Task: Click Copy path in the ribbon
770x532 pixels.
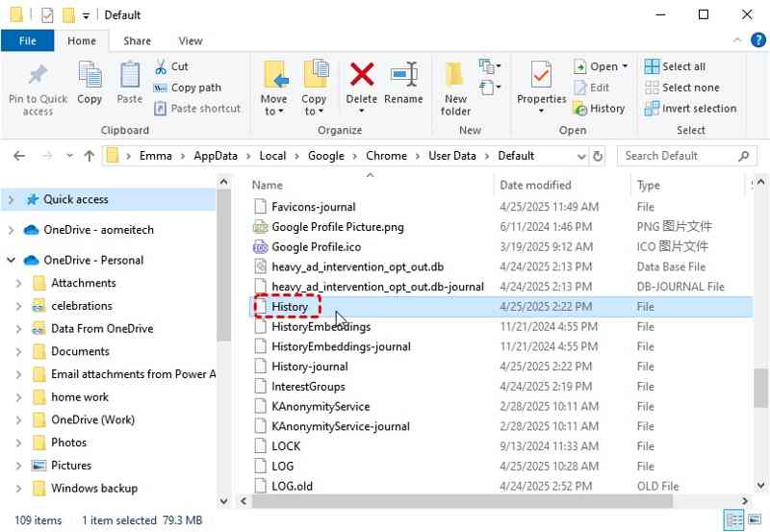Action: coord(188,88)
